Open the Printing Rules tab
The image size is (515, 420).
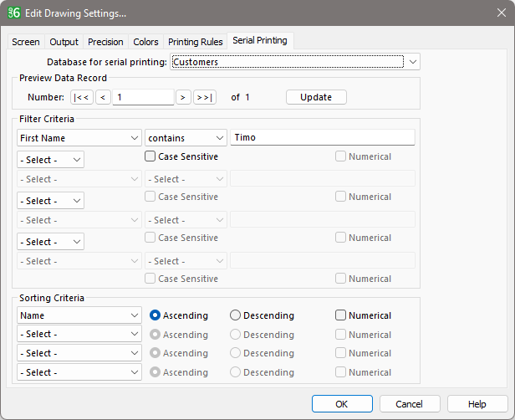pos(195,42)
